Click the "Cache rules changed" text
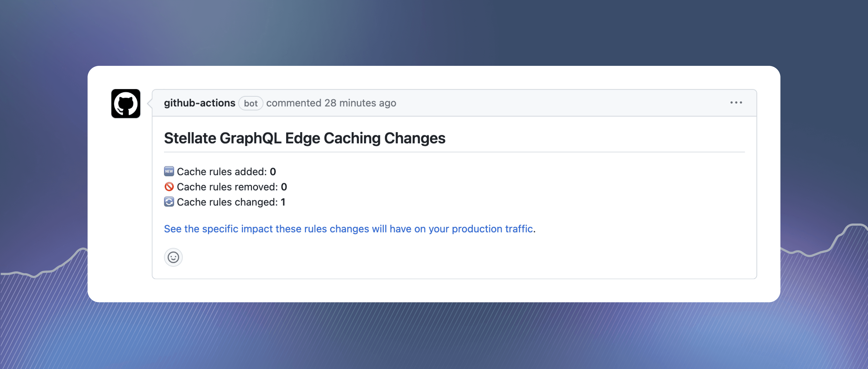 tap(227, 202)
